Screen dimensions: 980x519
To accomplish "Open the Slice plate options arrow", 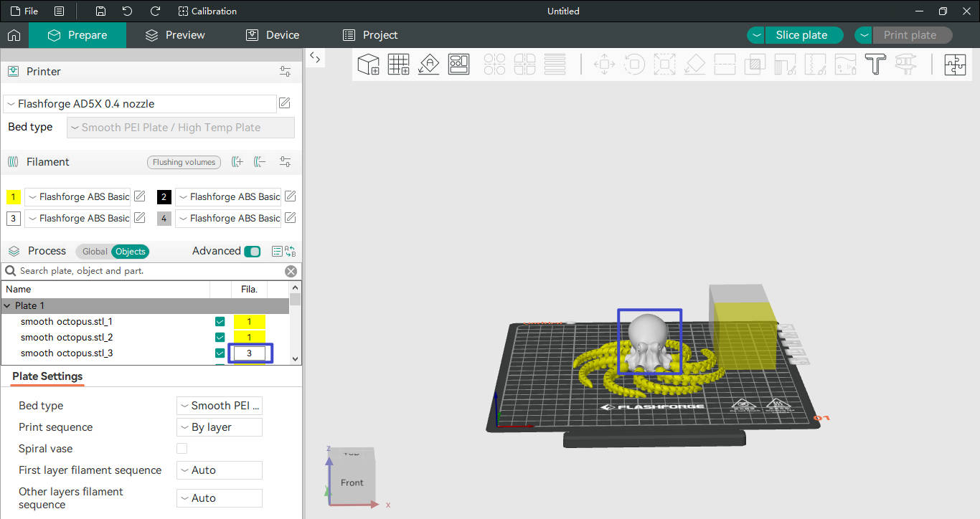I will 756,35.
